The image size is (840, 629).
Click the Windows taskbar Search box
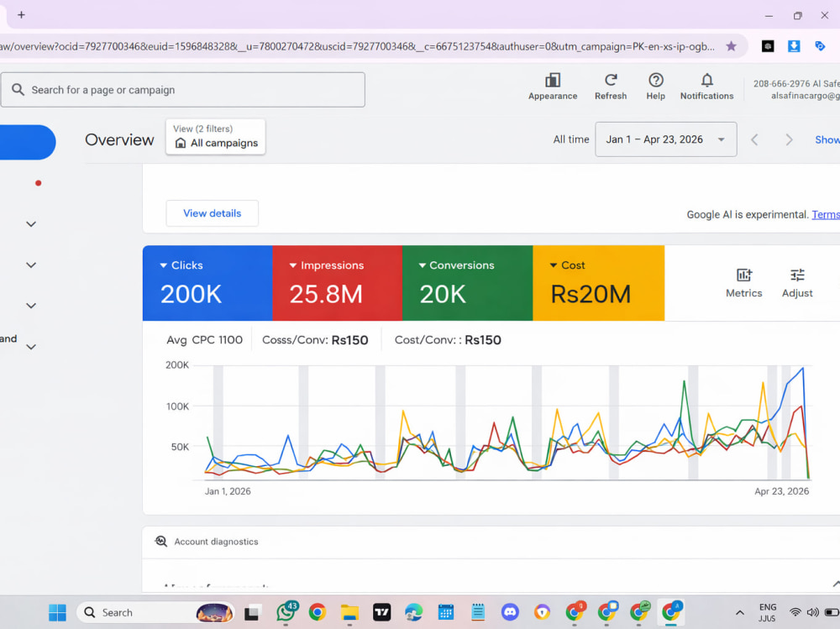[x=156, y=612]
